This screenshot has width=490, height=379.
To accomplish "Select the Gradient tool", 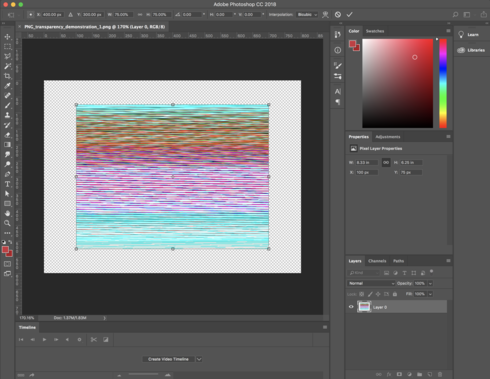I will (7, 145).
